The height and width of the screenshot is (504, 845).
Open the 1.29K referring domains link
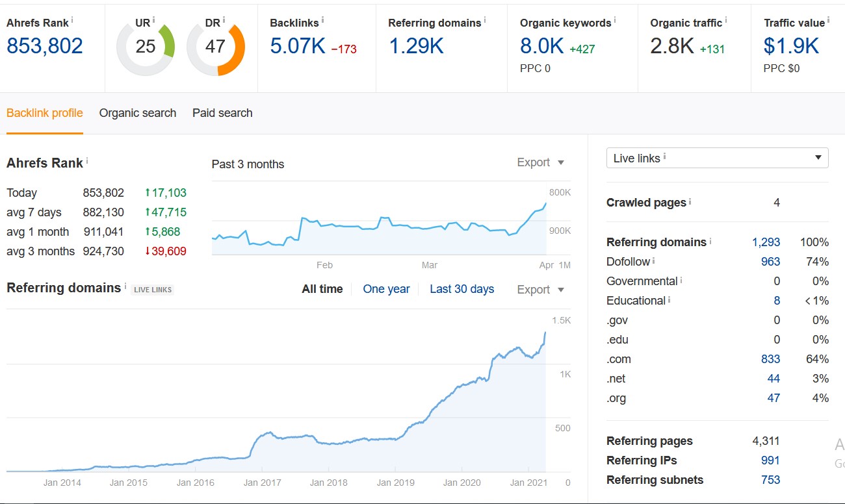417,45
